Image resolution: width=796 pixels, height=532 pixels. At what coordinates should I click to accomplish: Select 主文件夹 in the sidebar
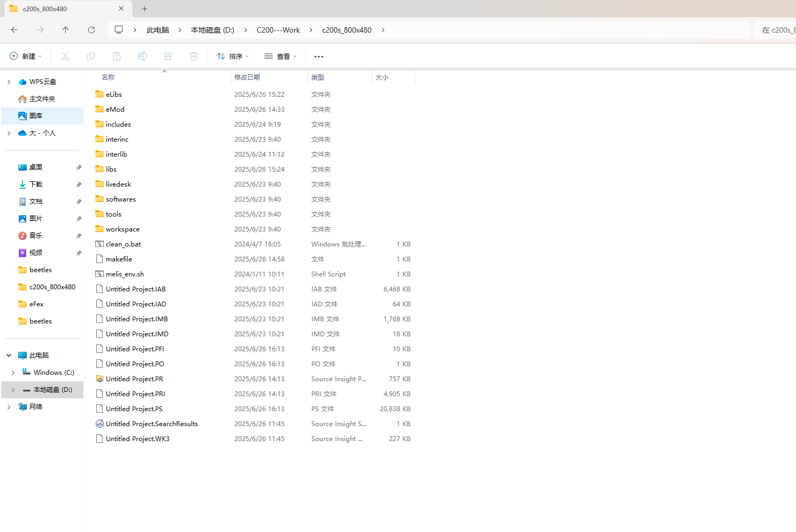pos(42,99)
